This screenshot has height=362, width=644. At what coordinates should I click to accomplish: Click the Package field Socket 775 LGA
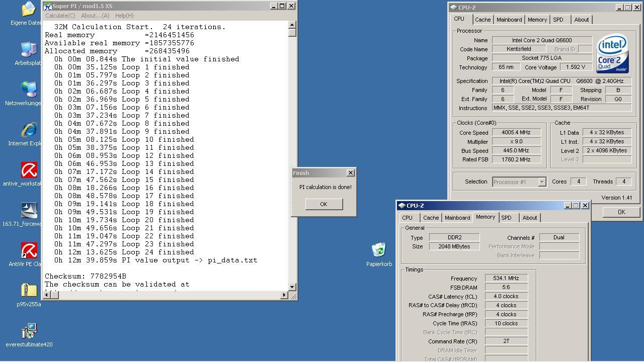click(542, 58)
